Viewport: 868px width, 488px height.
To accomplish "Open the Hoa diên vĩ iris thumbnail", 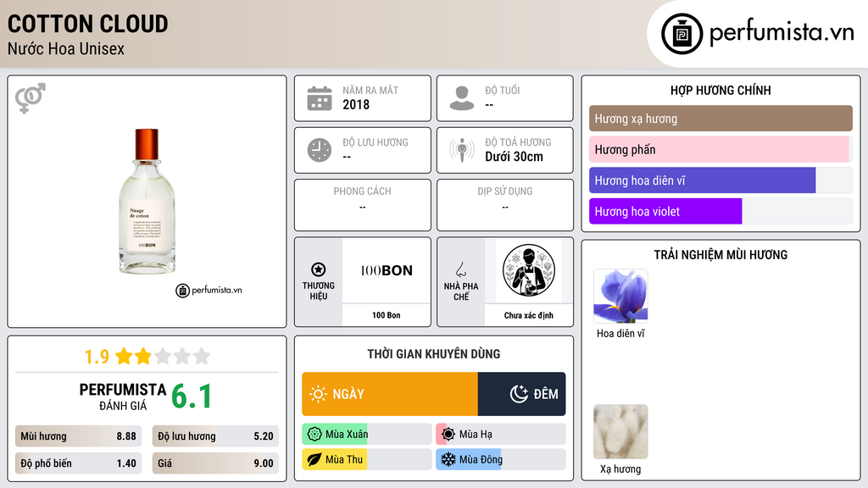I will 620,296.
